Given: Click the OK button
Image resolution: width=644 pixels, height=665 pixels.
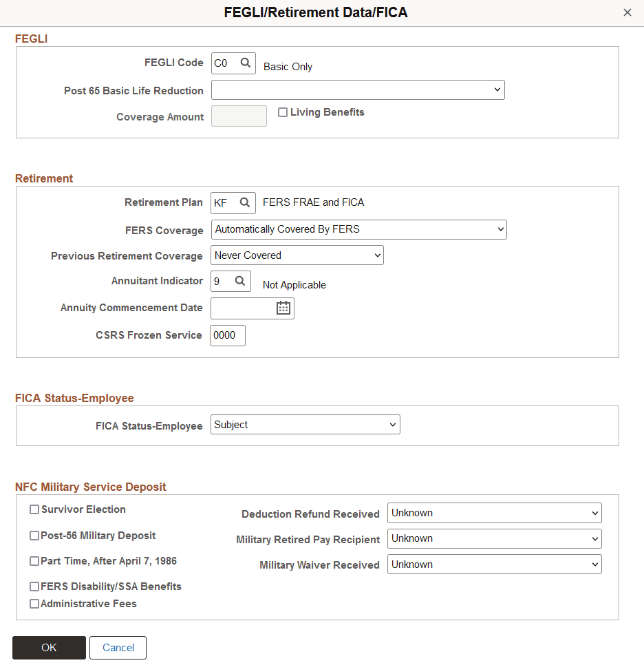Looking at the screenshot, I should pos(49,647).
